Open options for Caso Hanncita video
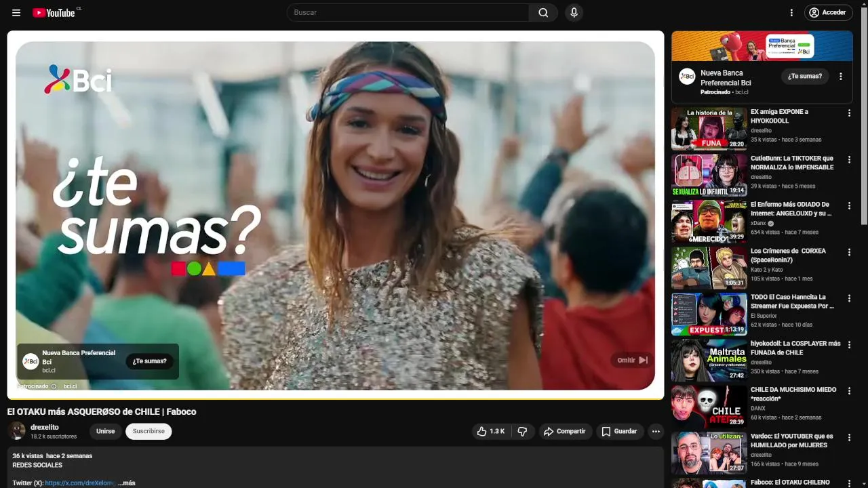Image resolution: width=868 pixels, height=488 pixels. click(849, 298)
